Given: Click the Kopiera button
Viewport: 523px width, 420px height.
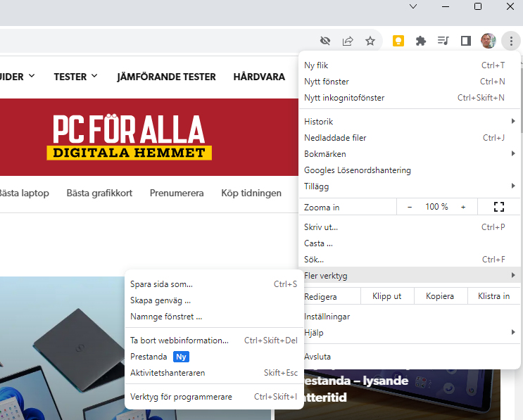Looking at the screenshot, I should (440, 296).
